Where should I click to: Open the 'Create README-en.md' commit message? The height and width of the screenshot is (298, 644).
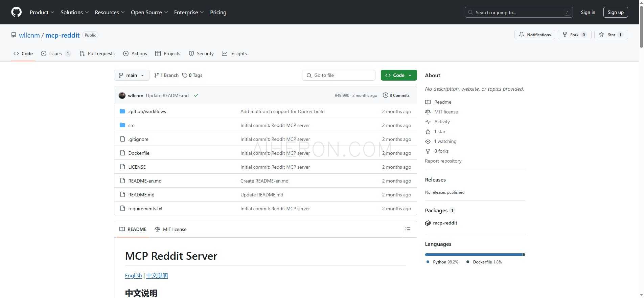point(264,181)
